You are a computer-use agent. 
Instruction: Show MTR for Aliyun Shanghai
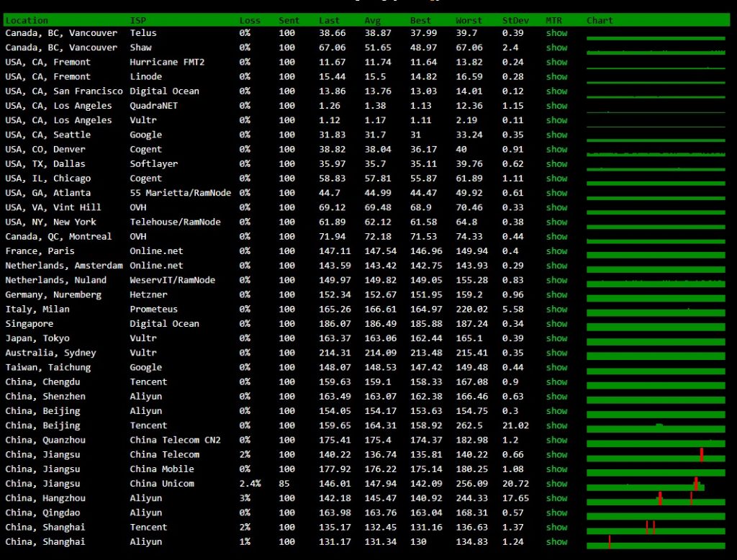tap(556, 543)
